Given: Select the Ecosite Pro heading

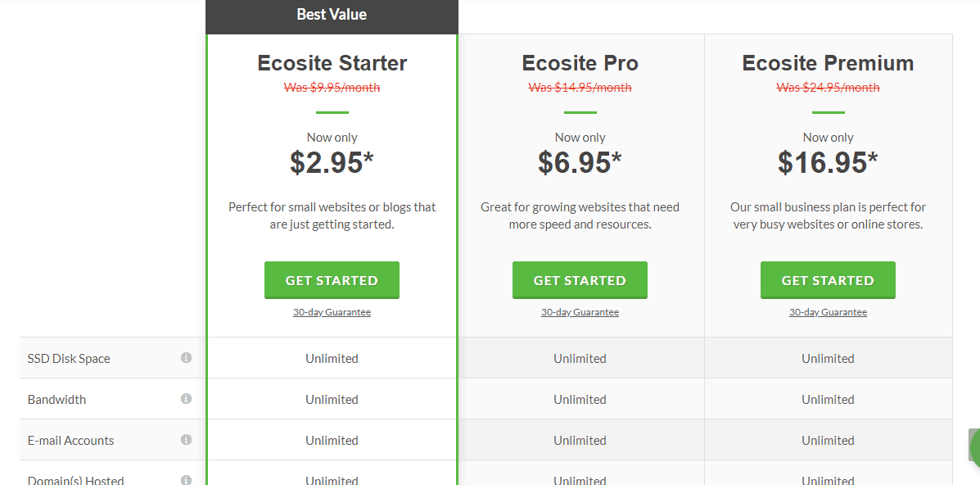Looking at the screenshot, I should tap(580, 63).
